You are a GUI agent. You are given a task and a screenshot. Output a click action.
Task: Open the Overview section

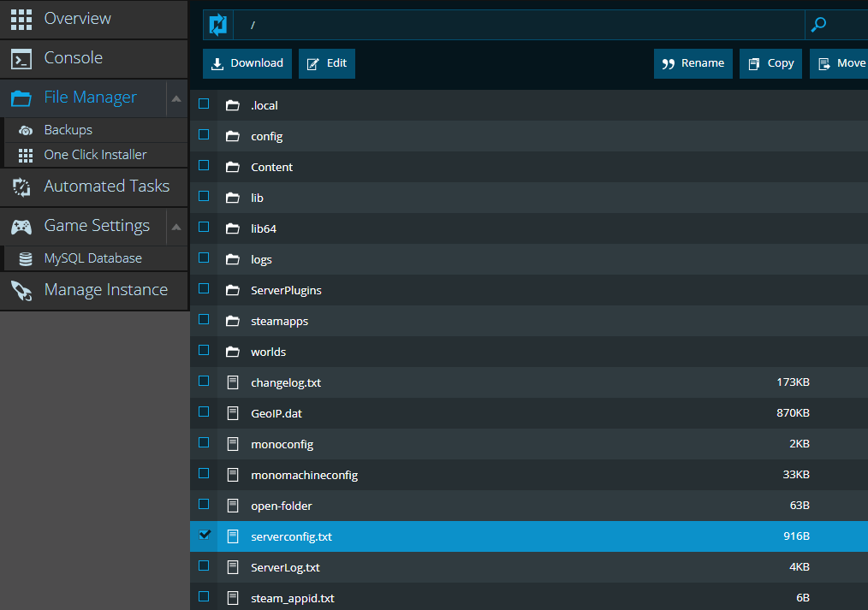(94, 20)
